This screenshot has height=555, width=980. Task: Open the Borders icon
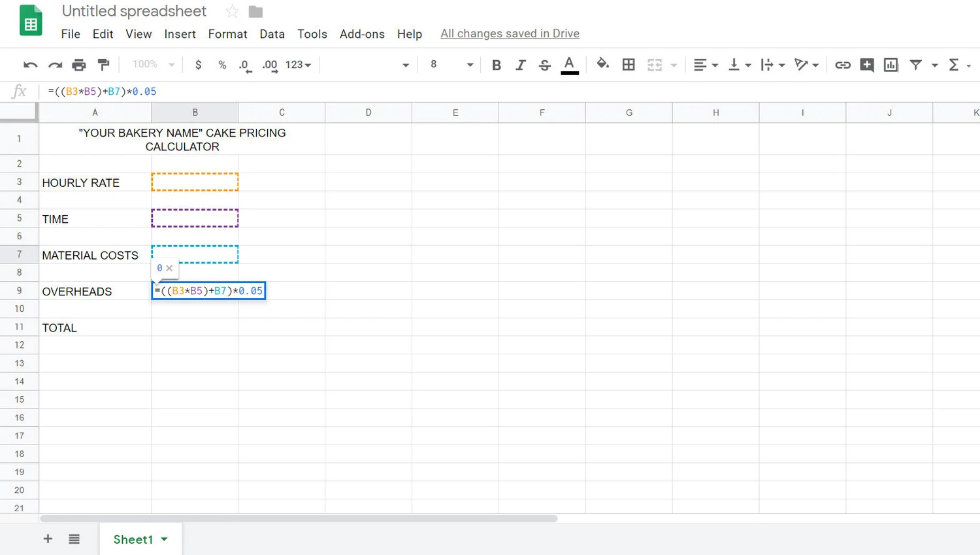click(629, 65)
